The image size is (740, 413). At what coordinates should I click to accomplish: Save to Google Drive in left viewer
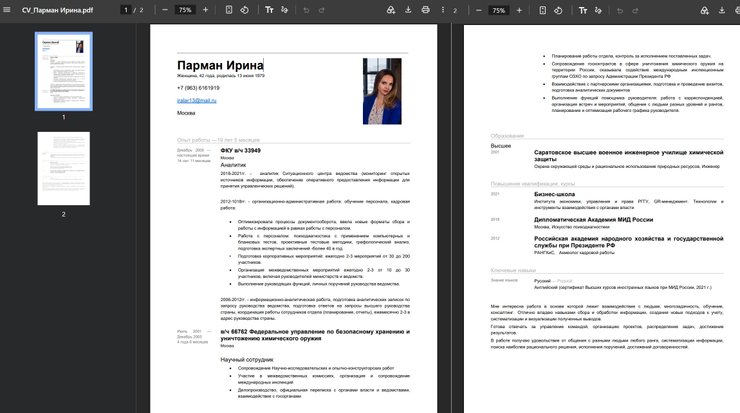click(x=391, y=10)
